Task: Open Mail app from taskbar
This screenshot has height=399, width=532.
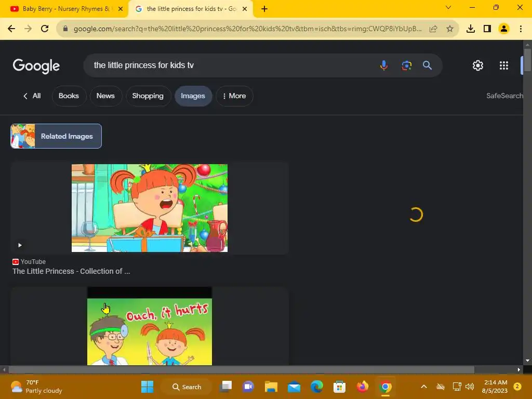Action: [294, 387]
